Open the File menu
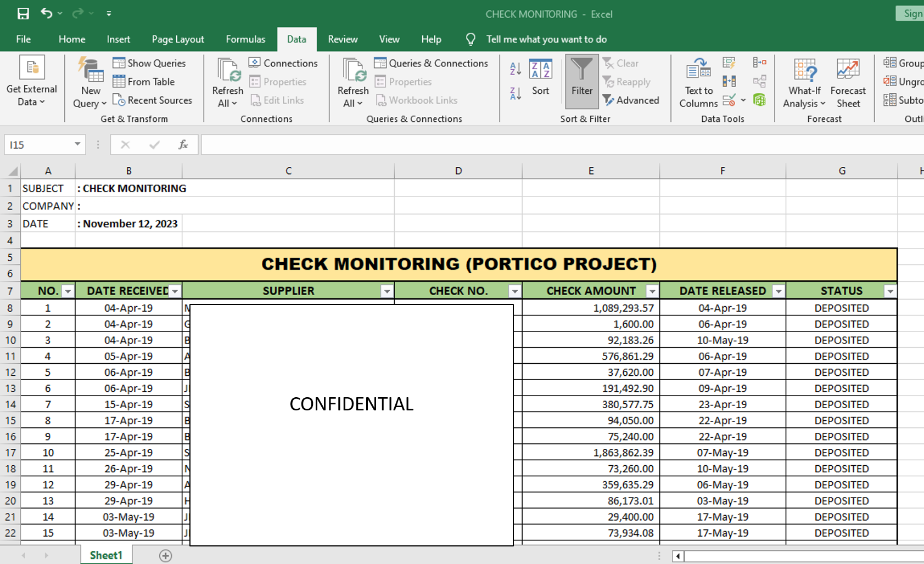924x564 pixels. 24,40
